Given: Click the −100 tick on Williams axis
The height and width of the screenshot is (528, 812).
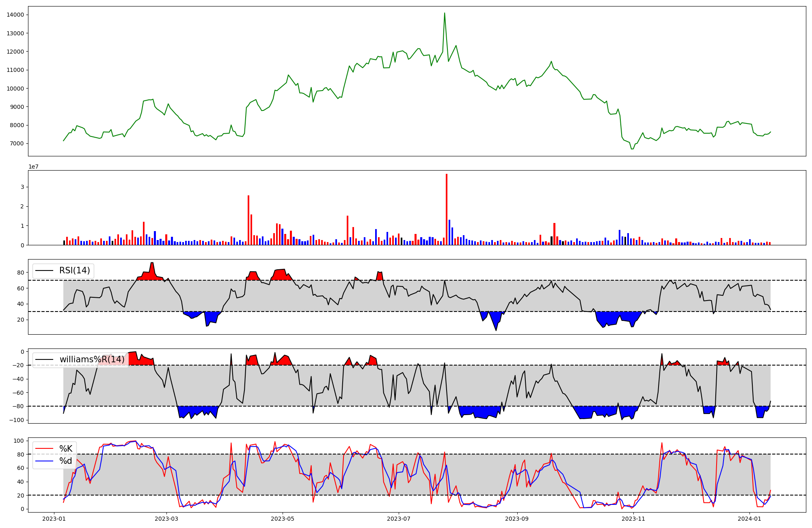Looking at the screenshot, I should click(17, 420).
